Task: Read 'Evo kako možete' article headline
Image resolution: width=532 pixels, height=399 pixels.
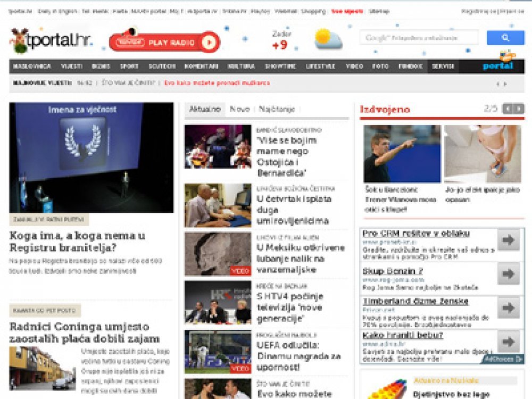Action: [x=294, y=394]
